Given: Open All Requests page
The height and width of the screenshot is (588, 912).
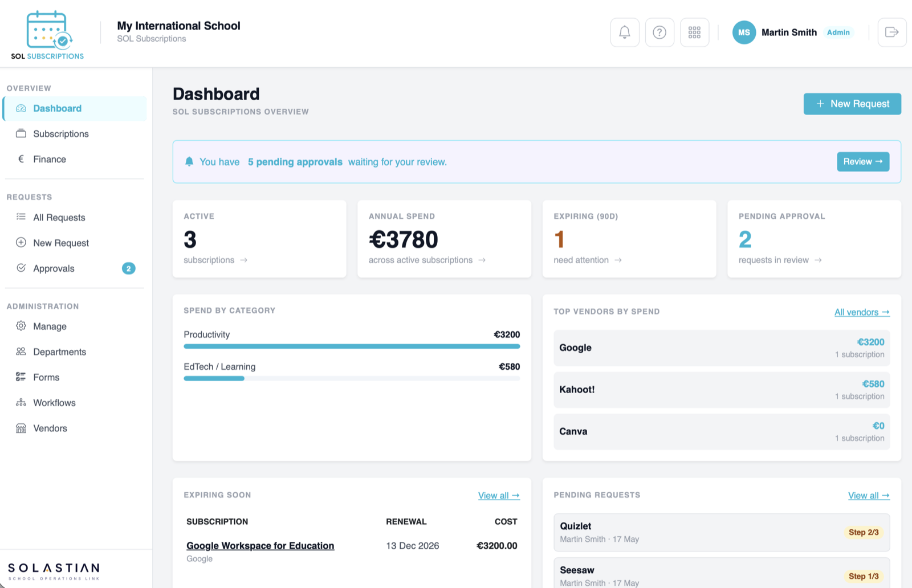Looking at the screenshot, I should click(x=75, y=217).
